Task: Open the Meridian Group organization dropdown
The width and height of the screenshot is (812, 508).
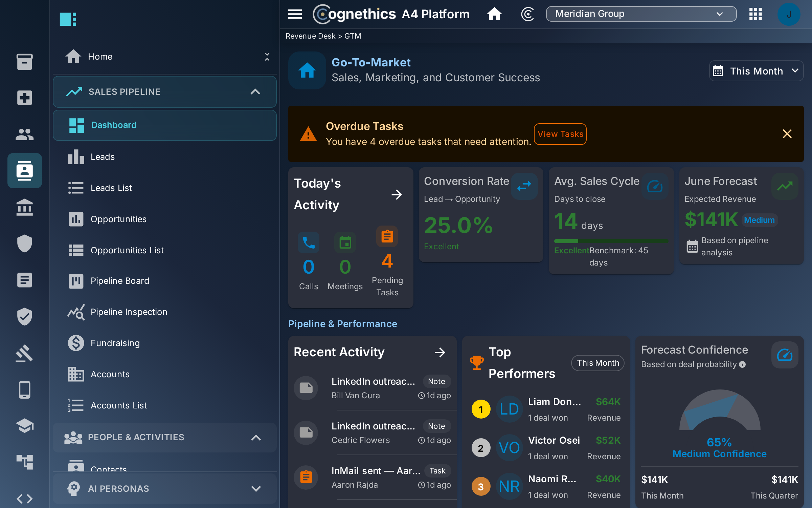Action: pos(641,14)
